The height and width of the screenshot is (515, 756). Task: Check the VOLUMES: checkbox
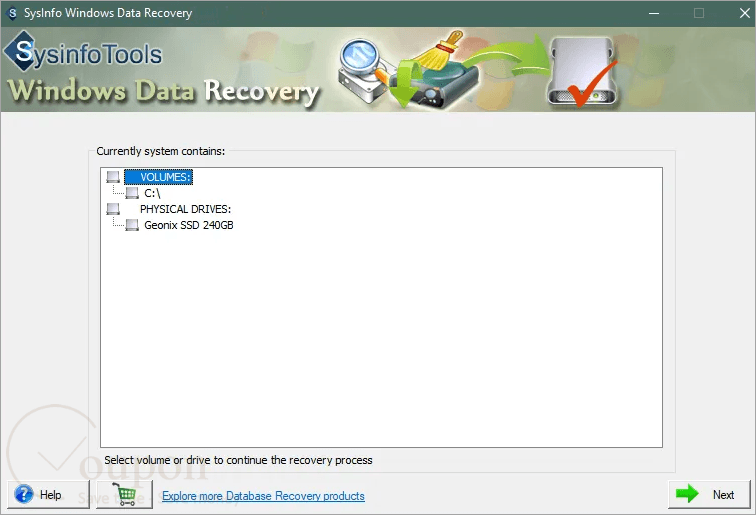(x=113, y=177)
